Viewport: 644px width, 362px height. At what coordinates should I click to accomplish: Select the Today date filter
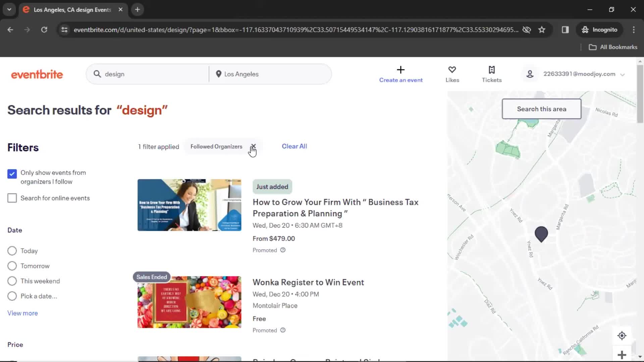coord(12,251)
